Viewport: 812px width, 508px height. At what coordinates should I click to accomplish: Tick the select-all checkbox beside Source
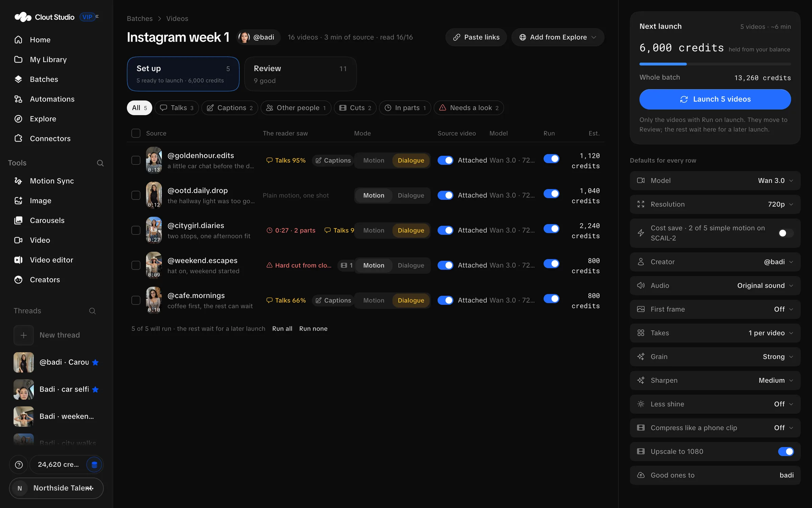136,133
